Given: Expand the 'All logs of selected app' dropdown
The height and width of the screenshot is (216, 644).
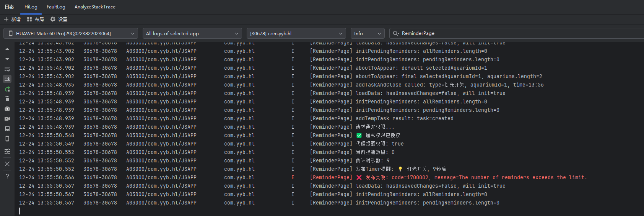Looking at the screenshot, I should click(192, 34).
